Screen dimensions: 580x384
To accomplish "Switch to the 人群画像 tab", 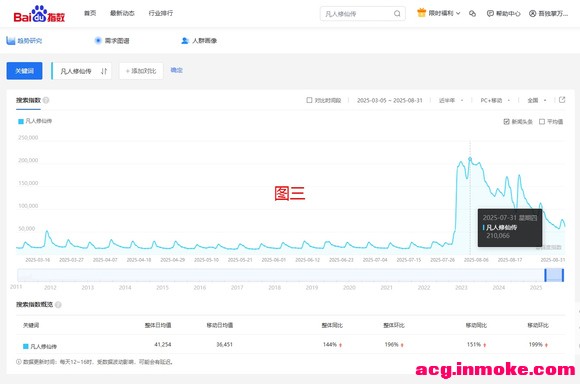I will coord(199,41).
